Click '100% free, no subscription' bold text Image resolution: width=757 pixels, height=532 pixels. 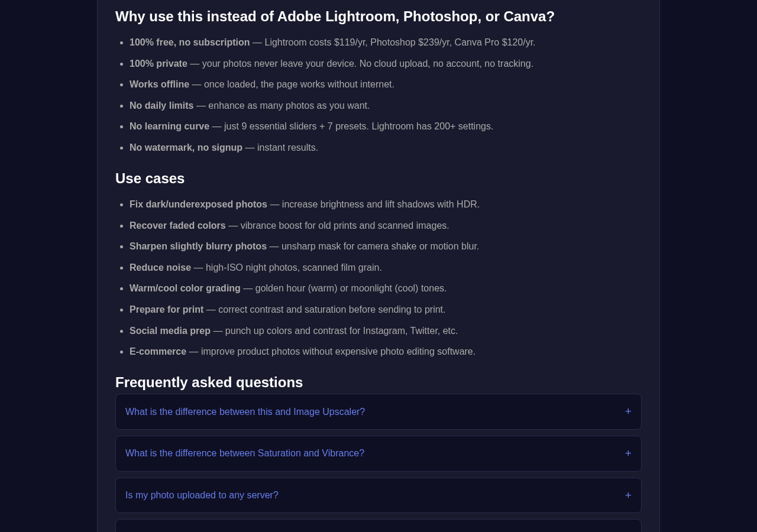pyautogui.click(x=189, y=43)
